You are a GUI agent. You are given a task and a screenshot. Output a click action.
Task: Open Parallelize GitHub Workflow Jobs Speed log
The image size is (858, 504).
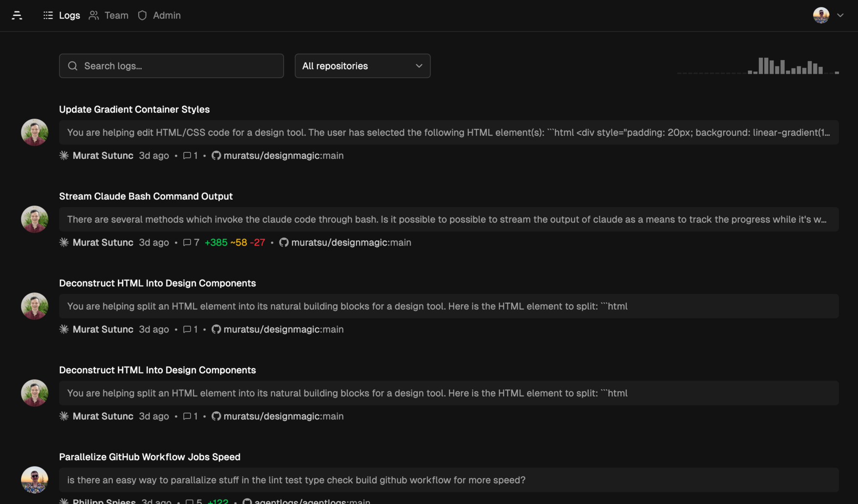coord(150,457)
